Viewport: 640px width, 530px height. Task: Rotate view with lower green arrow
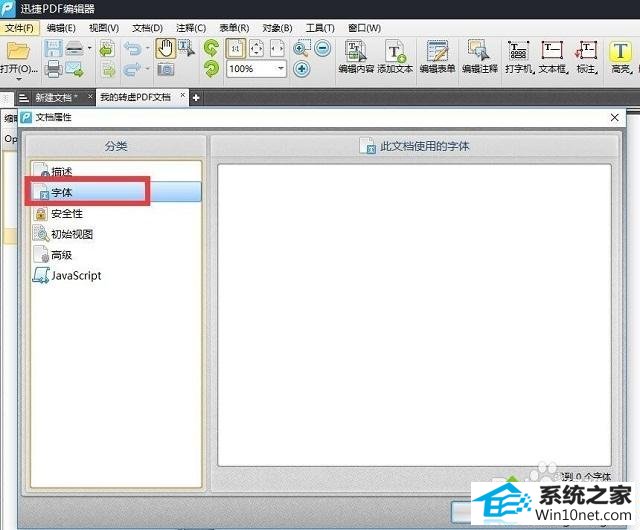(x=211, y=69)
